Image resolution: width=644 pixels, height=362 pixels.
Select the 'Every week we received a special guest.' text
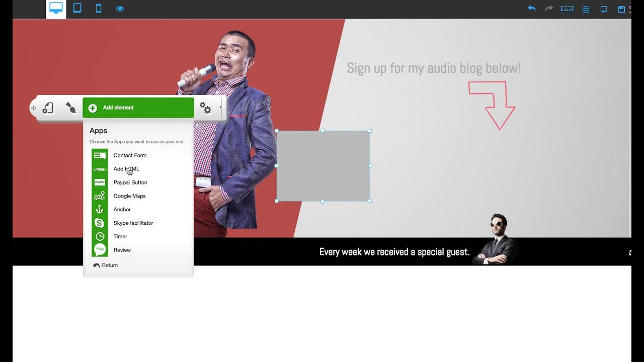tap(394, 252)
